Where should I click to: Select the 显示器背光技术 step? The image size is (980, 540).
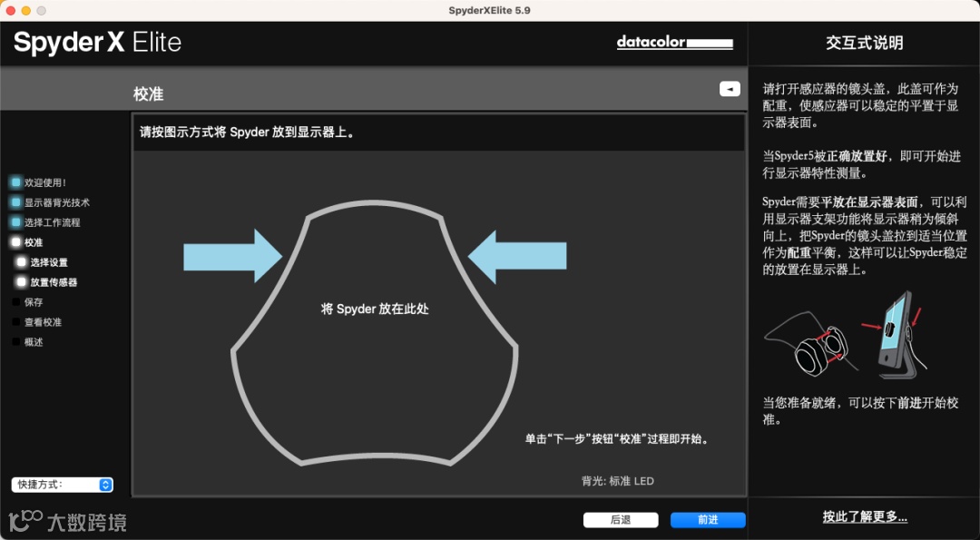tap(51, 202)
